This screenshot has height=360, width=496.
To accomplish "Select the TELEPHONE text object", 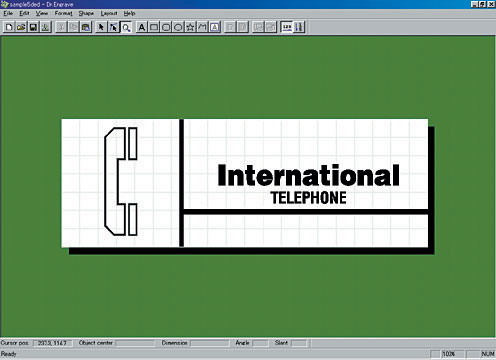I will coord(308,198).
